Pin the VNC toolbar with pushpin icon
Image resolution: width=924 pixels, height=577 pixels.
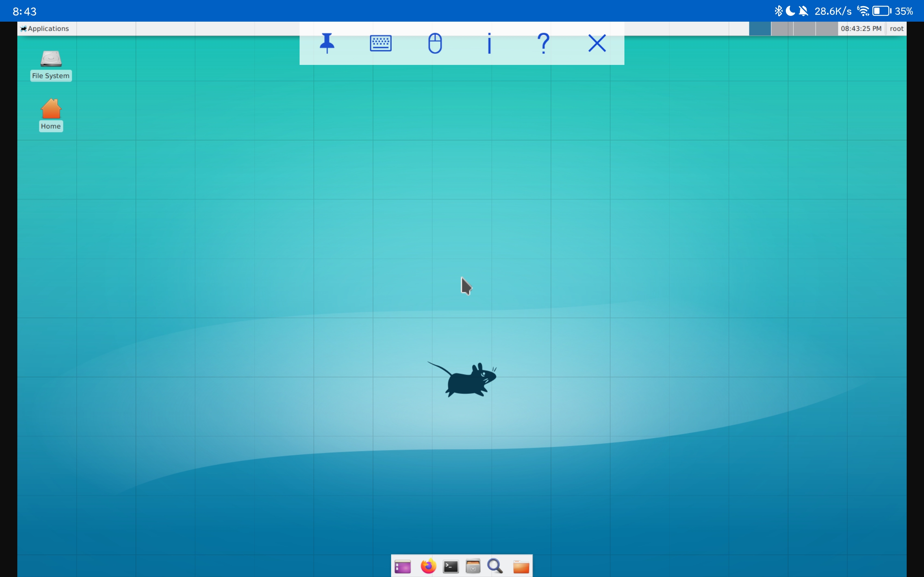coord(327,43)
